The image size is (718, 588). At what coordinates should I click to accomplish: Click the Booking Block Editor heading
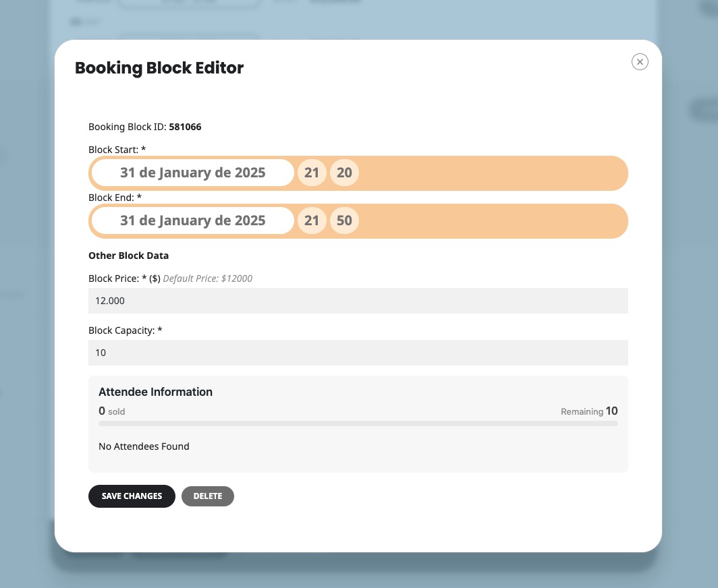[159, 67]
